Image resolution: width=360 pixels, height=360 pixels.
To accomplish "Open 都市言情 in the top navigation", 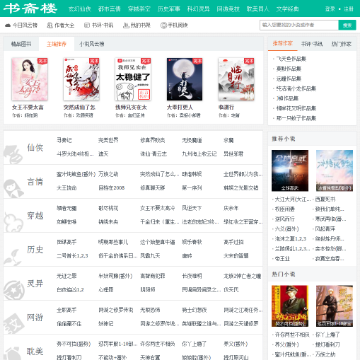I will (x=109, y=9).
